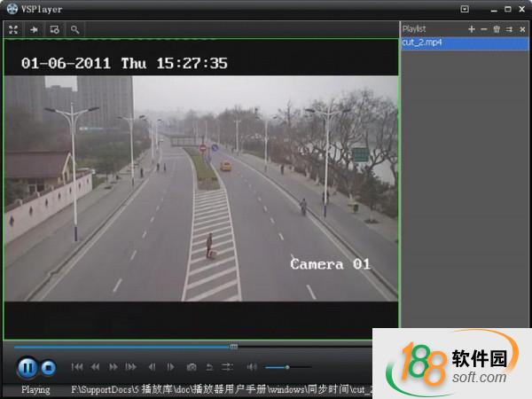Capture a snapshot with the camera icon
Screen dimensions: 532x399
[x=191, y=367]
